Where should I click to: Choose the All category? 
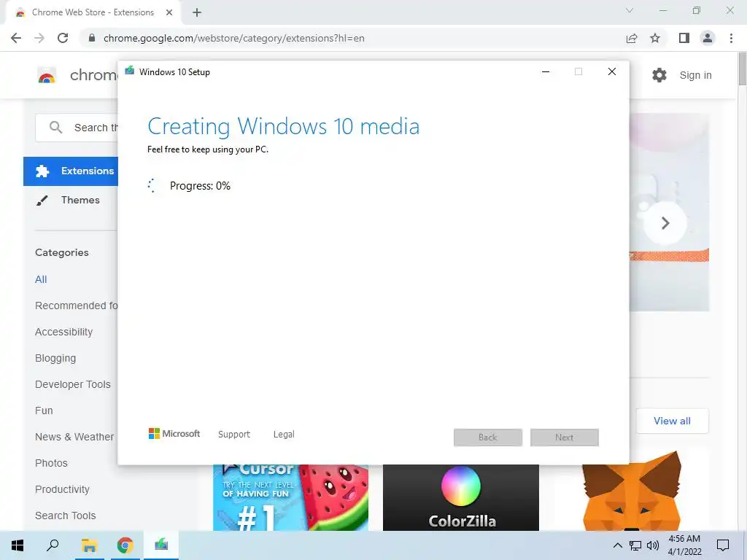41,279
